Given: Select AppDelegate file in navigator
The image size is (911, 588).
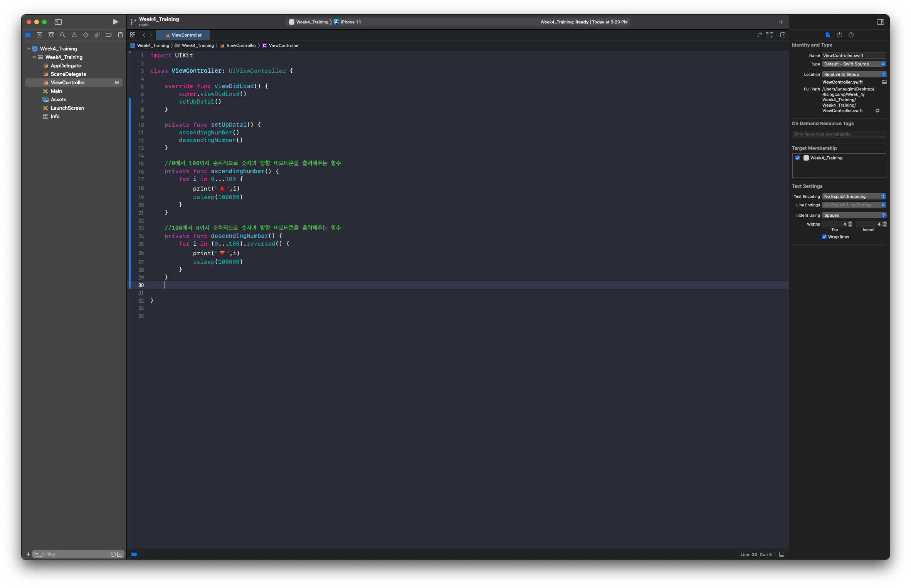Looking at the screenshot, I should click(x=66, y=65).
